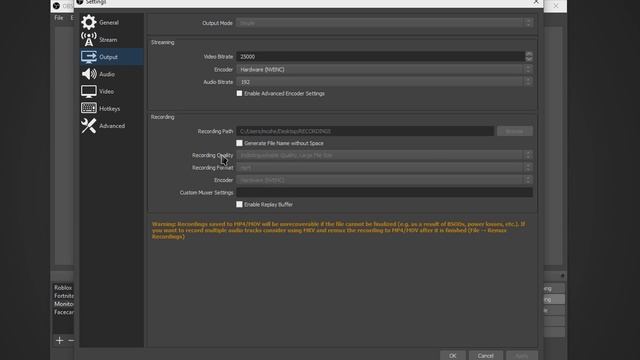Viewport: 640px width, 360px height.
Task: Select the Facecam scene in OBS window
Action: pyautogui.click(x=63, y=312)
